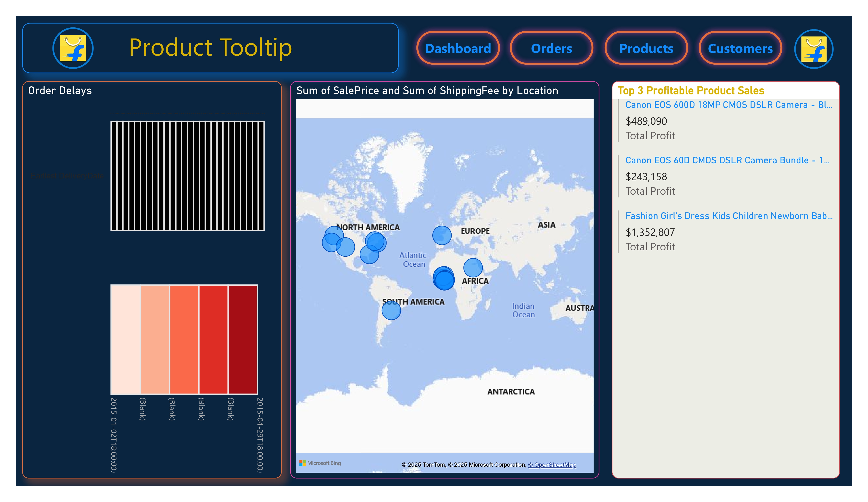Click the Flipkart logo beside Product Tooltip title
The image size is (868, 502).
pyautogui.click(x=73, y=48)
